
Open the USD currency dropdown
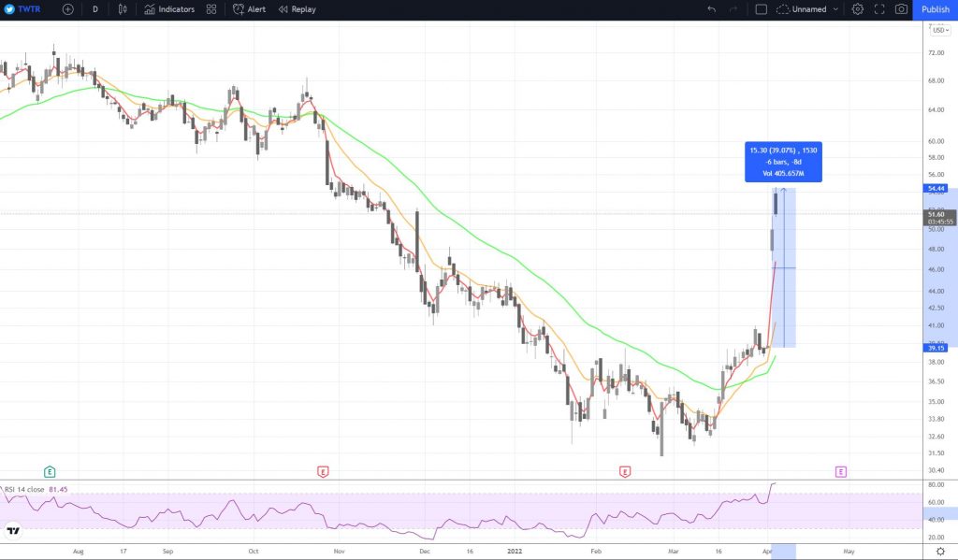[939, 30]
